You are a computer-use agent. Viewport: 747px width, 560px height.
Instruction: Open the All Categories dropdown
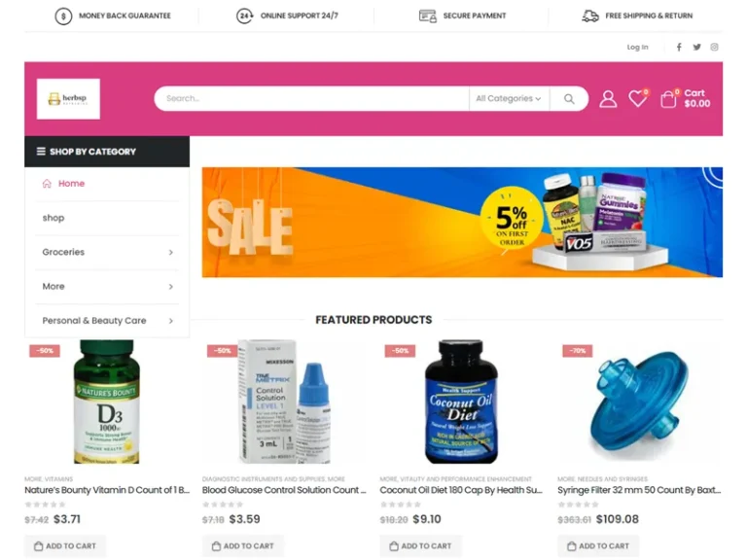pyautogui.click(x=509, y=98)
